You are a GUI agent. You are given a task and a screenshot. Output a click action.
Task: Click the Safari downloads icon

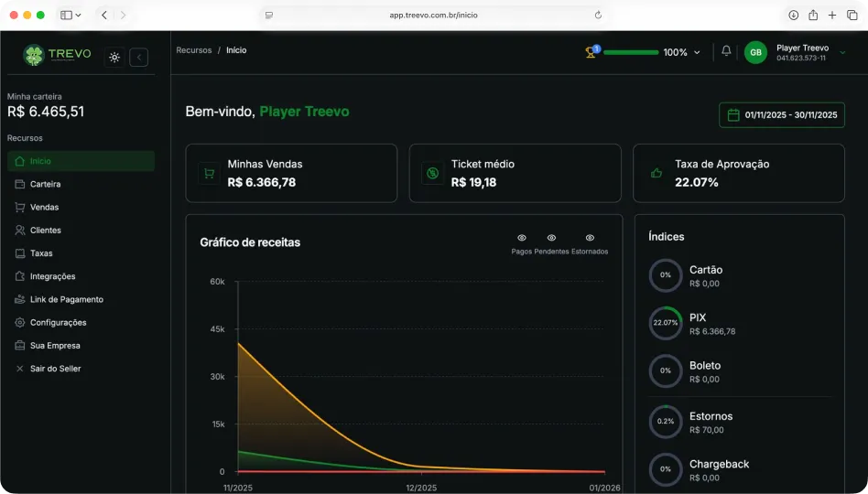(793, 15)
